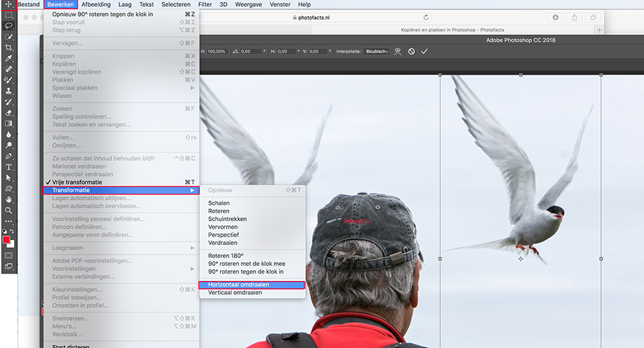Cancel the transform with the circle-slash icon
644x348 pixels.
pos(411,52)
